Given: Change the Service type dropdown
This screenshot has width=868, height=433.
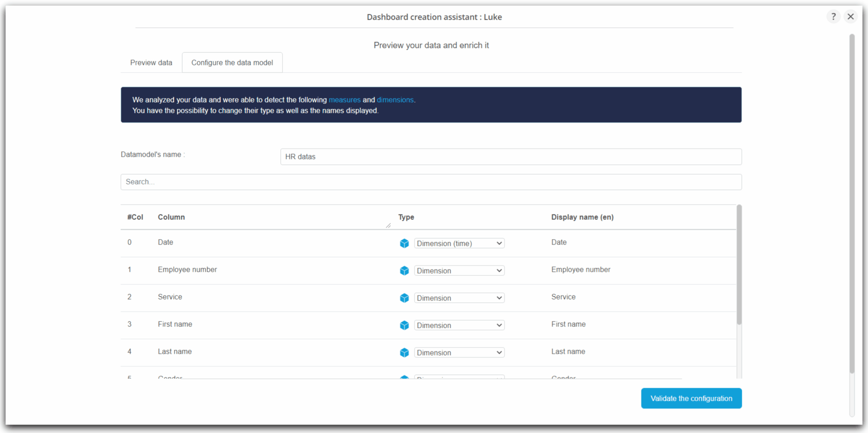Looking at the screenshot, I should coord(459,298).
